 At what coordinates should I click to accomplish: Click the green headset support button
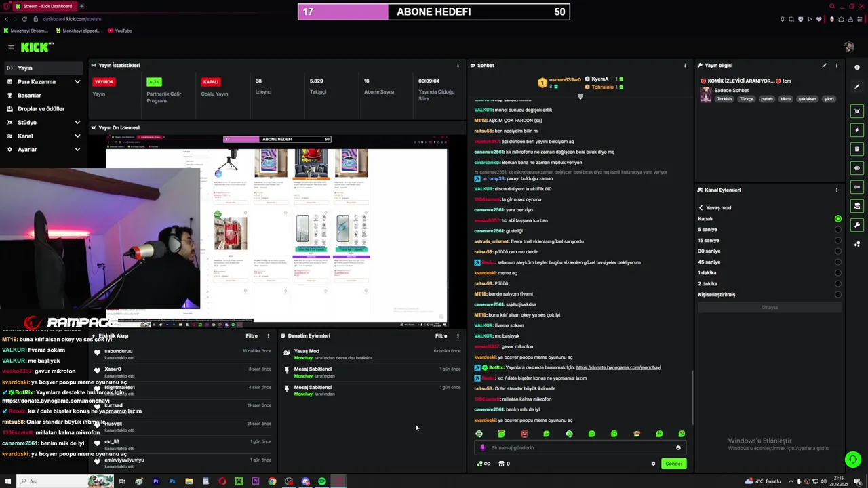(x=852, y=460)
